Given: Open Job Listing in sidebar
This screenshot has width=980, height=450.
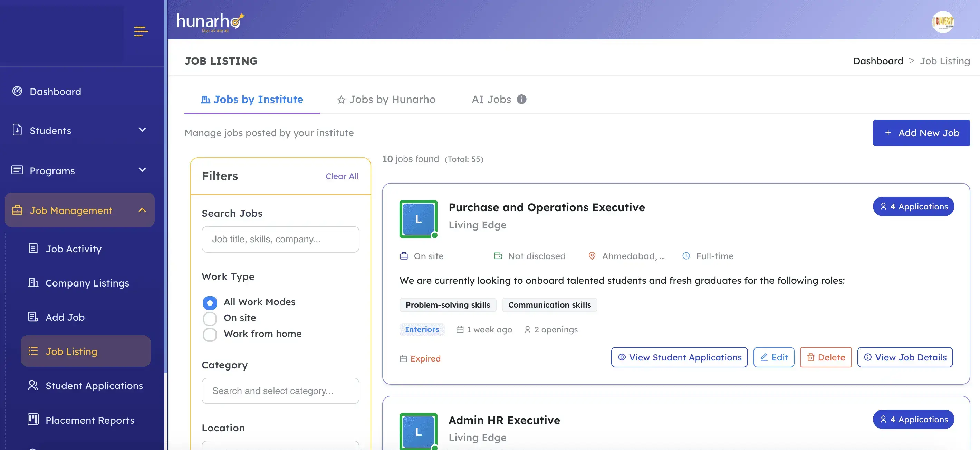Looking at the screenshot, I should coord(86,351).
